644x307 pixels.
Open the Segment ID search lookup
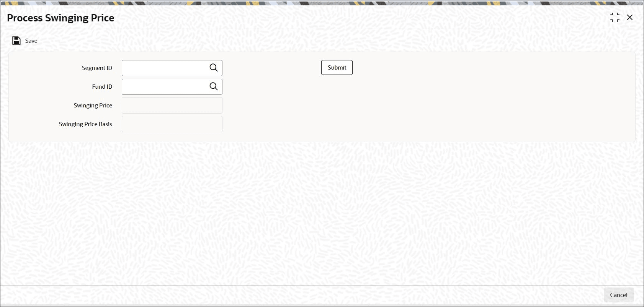[x=214, y=68]
